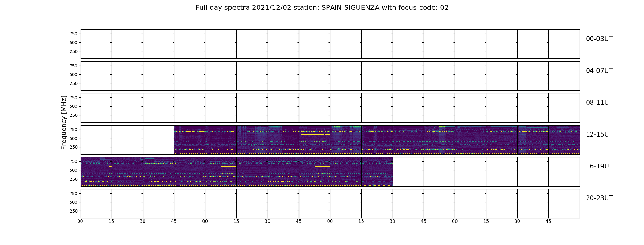644x245 pixels.
Task: Select the '16-19UT' row label
Action: tap(599, 166)
